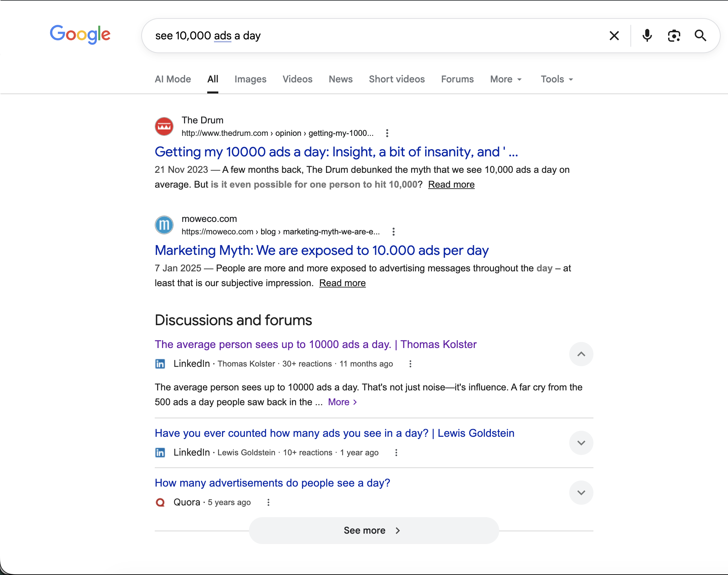This screenshot has height=575, width=728.
Task: Click The Drum site favicon
Action: coord(164,126)
